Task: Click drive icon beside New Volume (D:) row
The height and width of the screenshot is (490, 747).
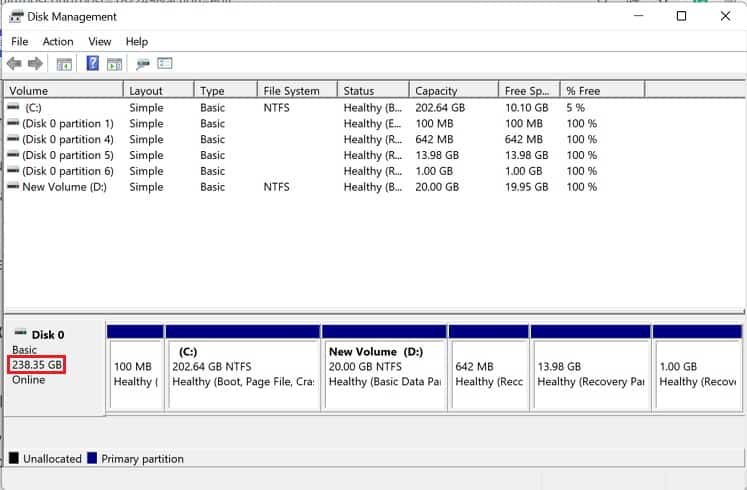Action: (13, 186)
